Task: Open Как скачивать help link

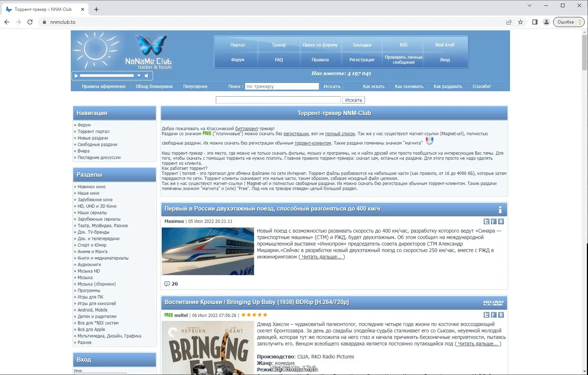Action: pos(409,87)
